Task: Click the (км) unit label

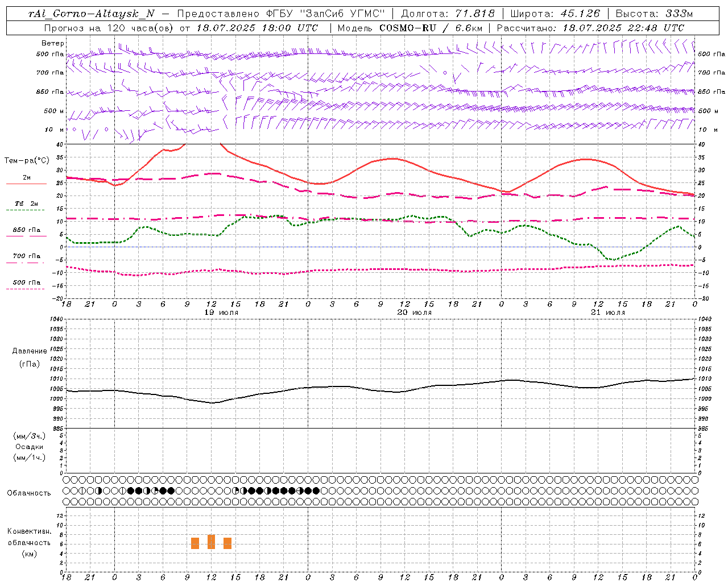Action: pyautogui.click(x=30, y=554)
